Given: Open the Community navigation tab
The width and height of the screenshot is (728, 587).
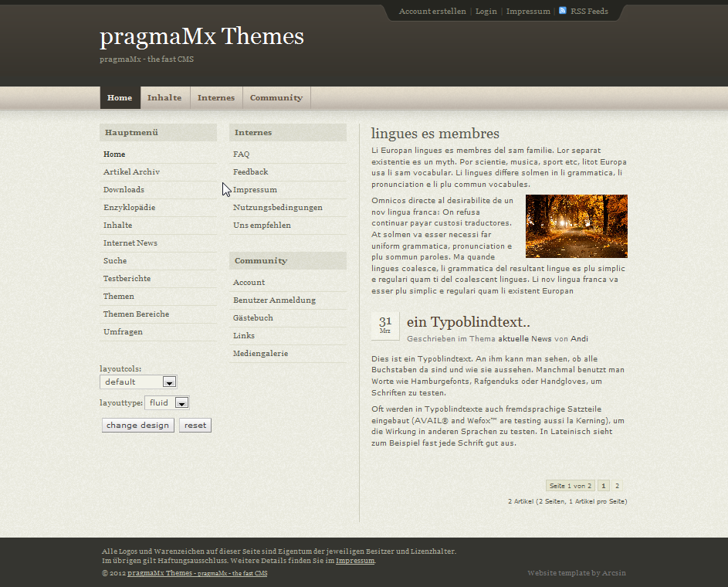Looking at the screenshot, I should coord(276,97).
